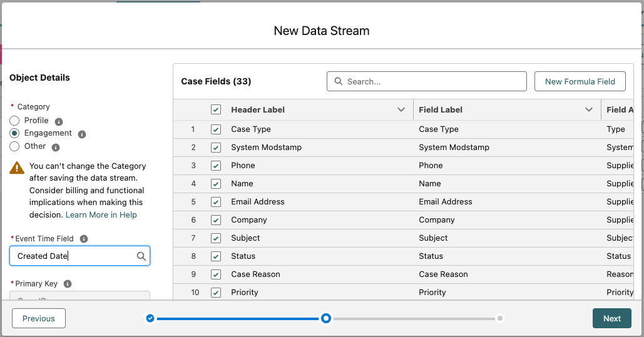
Task: Click the Next button
Action: [611, 318]
